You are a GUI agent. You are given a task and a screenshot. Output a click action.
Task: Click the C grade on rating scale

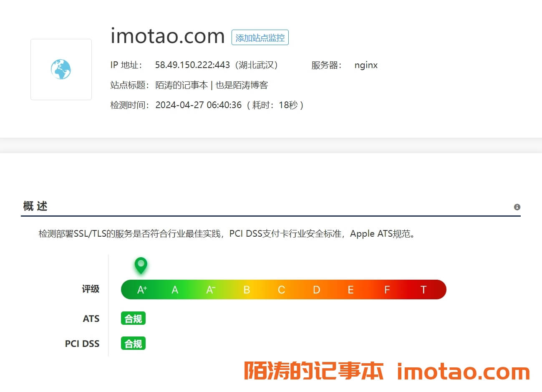pos(282,290)
